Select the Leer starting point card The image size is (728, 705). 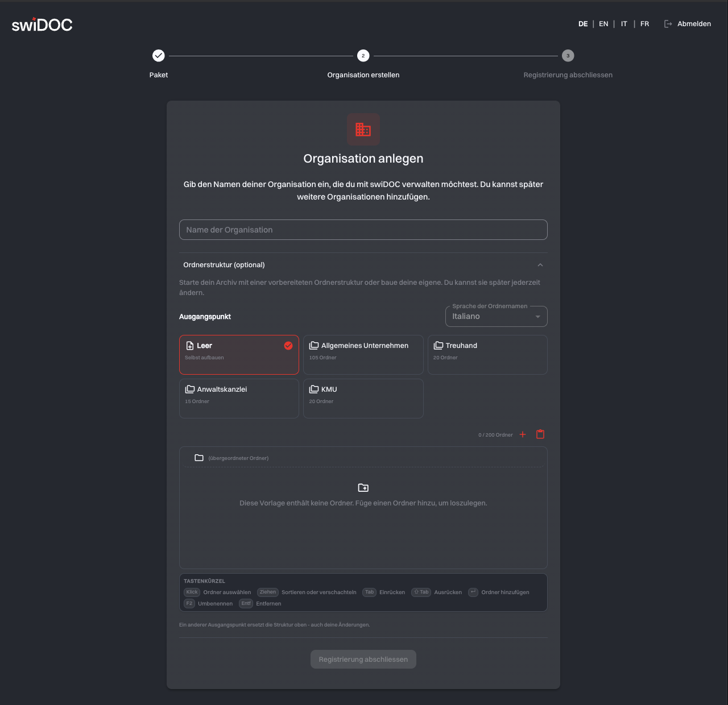[x=239, y=355]
